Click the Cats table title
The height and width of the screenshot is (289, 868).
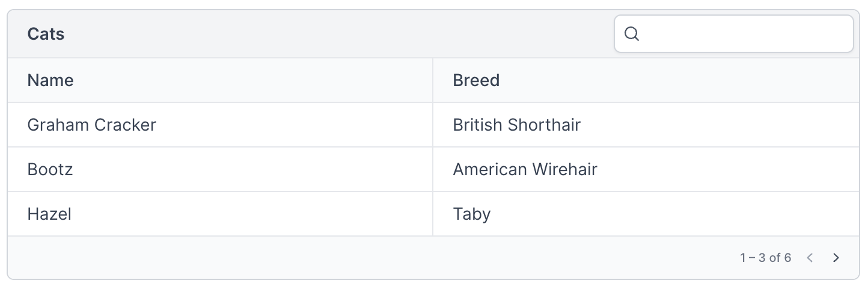[46, 34]
